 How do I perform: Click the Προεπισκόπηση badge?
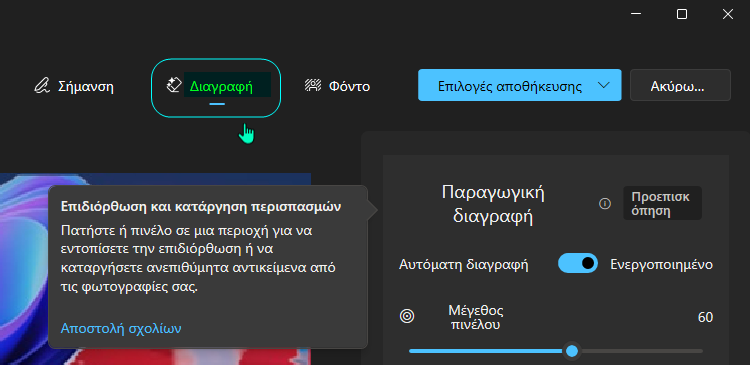(662, 203)
